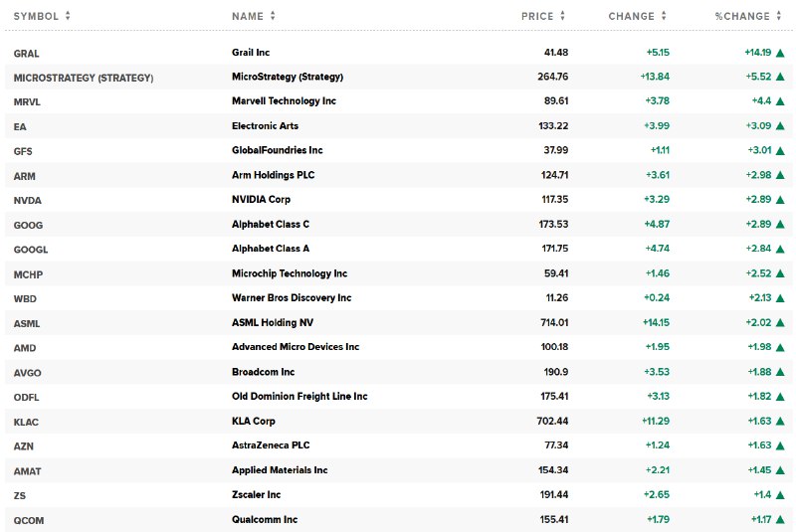Select the Alphabet Class A name
Viewport: 796px width, 532px height.
click(270, 249)
